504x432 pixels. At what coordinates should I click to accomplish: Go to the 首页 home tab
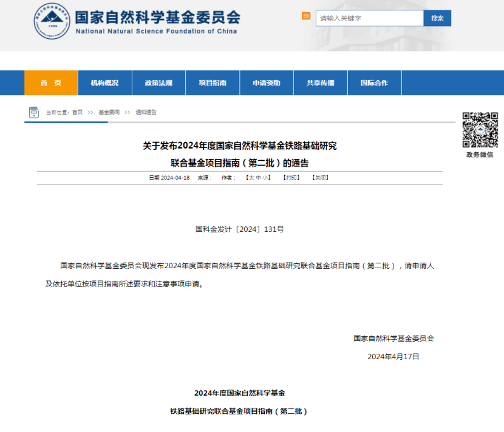click(51, 83)
